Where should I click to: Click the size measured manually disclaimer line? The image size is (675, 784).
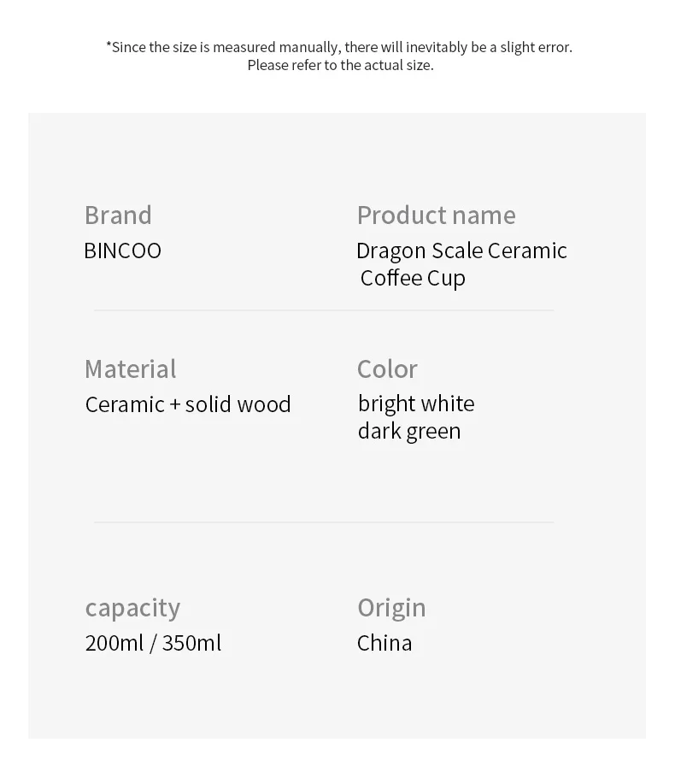coord(339,47)
